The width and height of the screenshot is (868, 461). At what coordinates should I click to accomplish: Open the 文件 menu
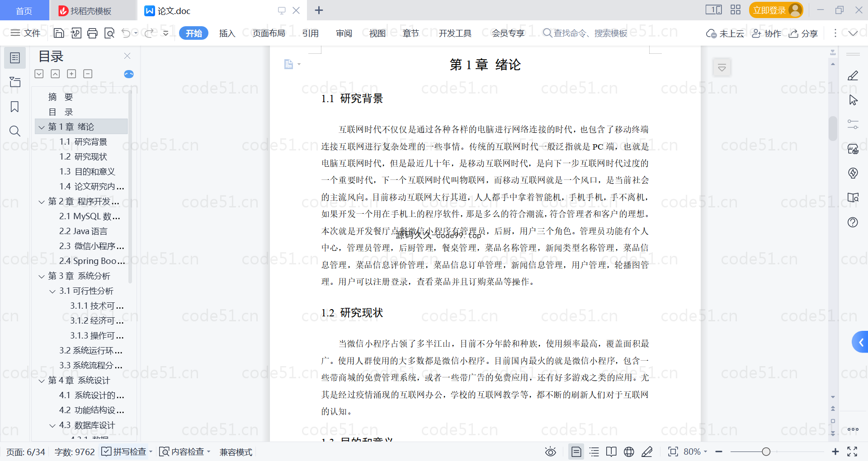(x=26, y=33)
